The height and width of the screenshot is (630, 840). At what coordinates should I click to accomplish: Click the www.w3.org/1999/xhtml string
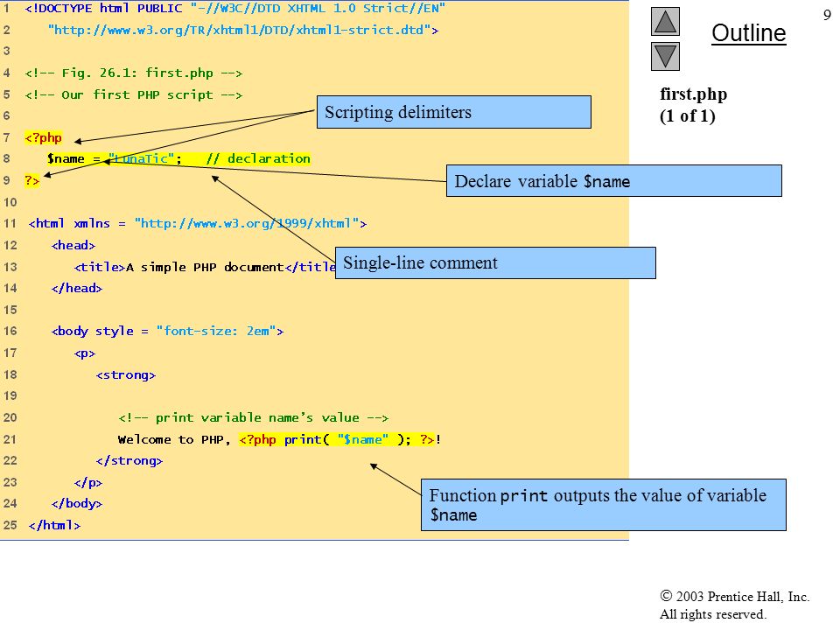[x=247, y=223]
